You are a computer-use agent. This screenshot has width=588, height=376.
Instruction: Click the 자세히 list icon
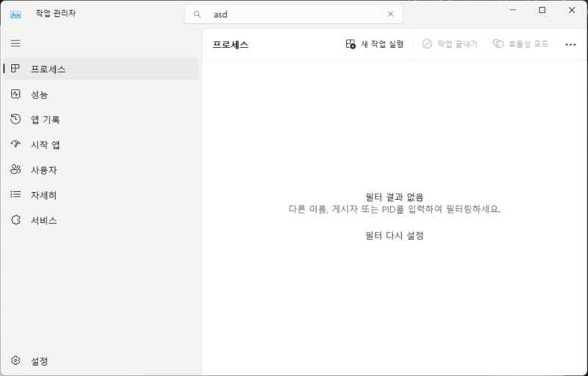tap(15, 194)
